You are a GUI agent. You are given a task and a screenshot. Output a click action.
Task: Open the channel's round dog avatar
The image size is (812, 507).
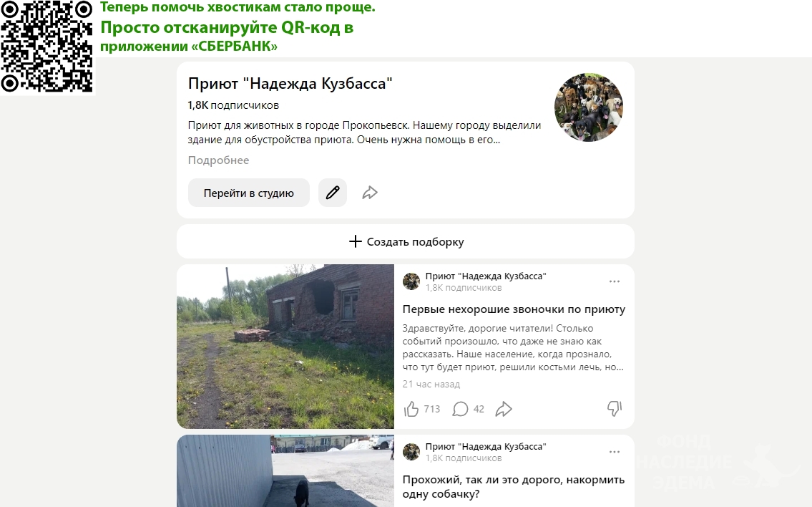pos(589,107)
